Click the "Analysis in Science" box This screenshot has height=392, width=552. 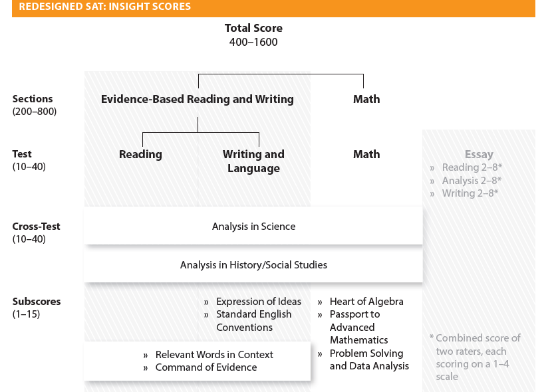(x=253, y=226)
